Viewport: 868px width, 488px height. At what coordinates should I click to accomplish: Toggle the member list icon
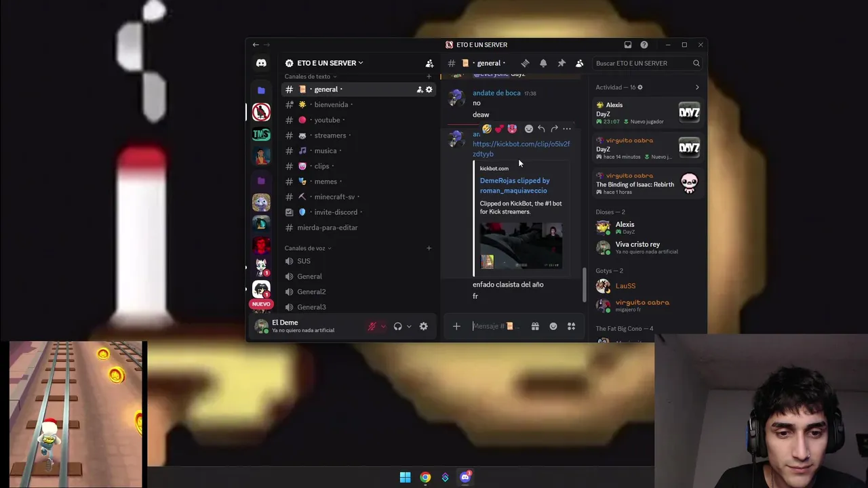pos(579,63)
